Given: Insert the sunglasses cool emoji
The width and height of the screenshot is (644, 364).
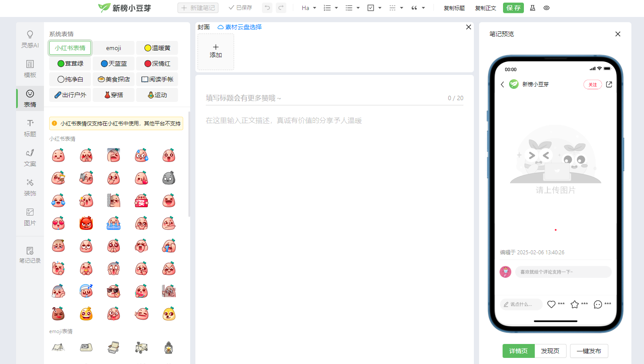Looking at the screenshot, I should click(114, 291).
